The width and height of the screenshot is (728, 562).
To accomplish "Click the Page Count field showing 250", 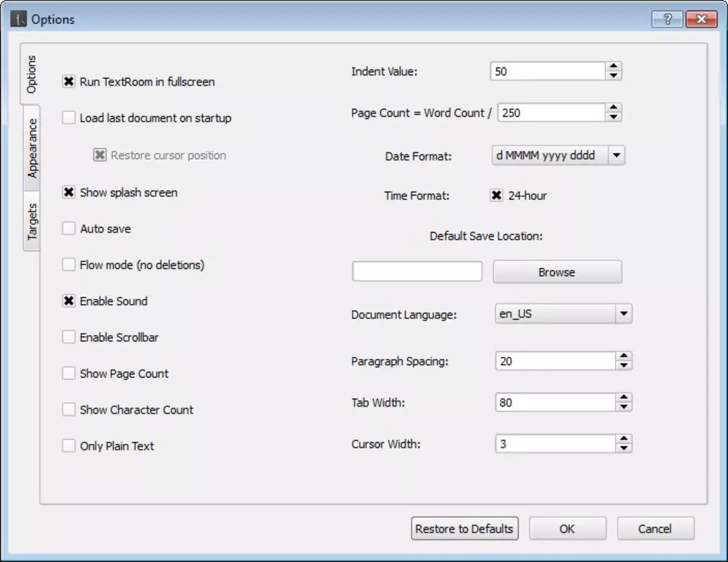I will (x=552, y=113).
